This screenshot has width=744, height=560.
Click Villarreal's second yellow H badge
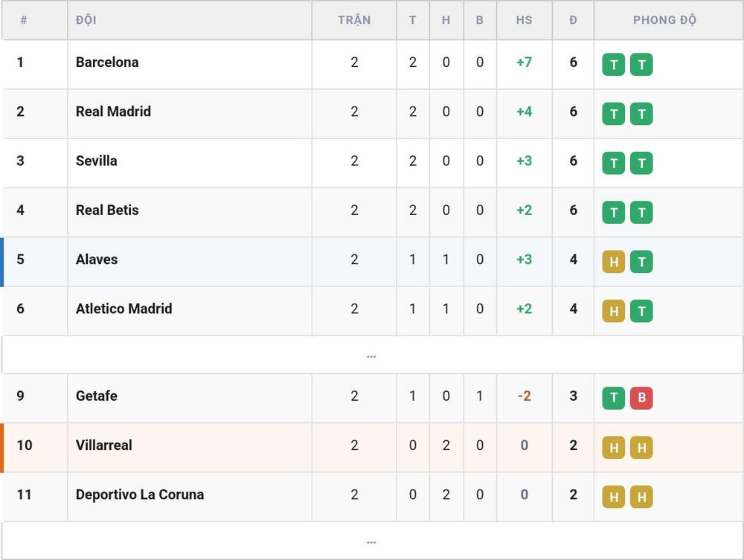[641, 448]
